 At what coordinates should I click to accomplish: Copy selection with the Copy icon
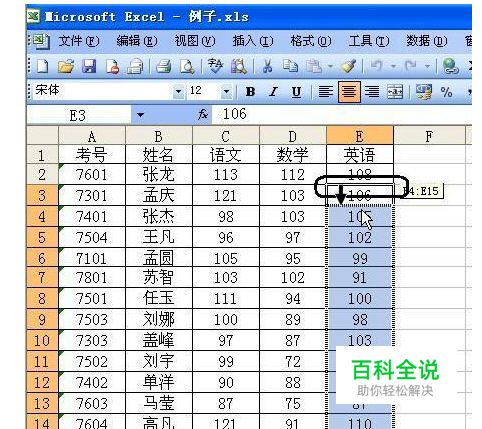(x=290, y=66)
